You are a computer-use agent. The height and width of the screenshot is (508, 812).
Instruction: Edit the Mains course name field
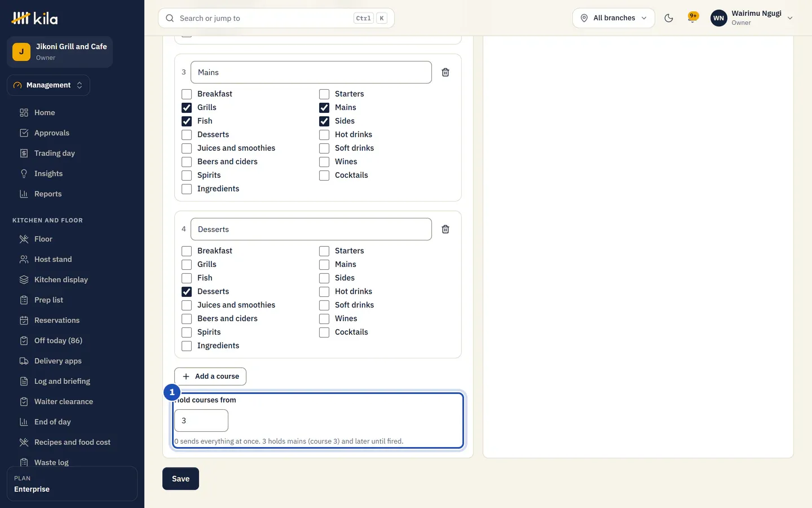coord(311,72)
